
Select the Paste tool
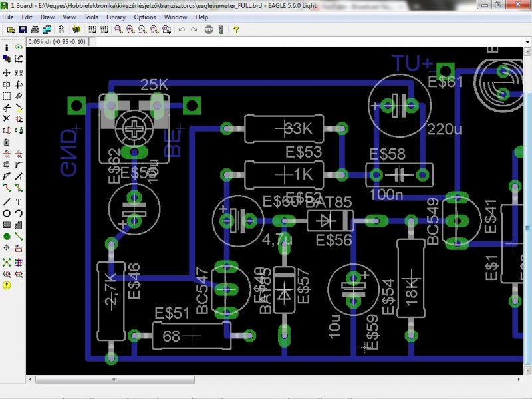[19, 108]
